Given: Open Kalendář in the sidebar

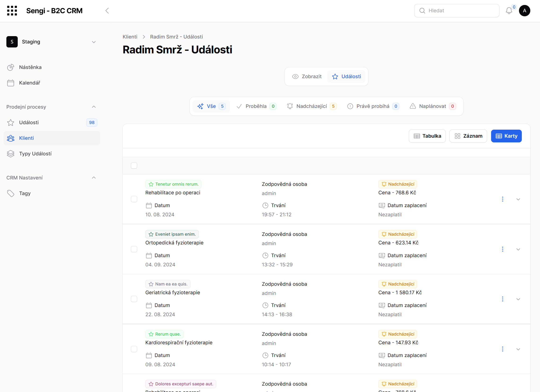Looking at the screenshot, I should (x=52, y=83).
